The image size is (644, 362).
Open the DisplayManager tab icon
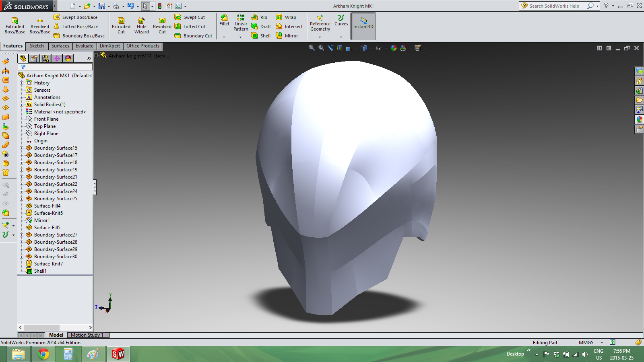68,58
